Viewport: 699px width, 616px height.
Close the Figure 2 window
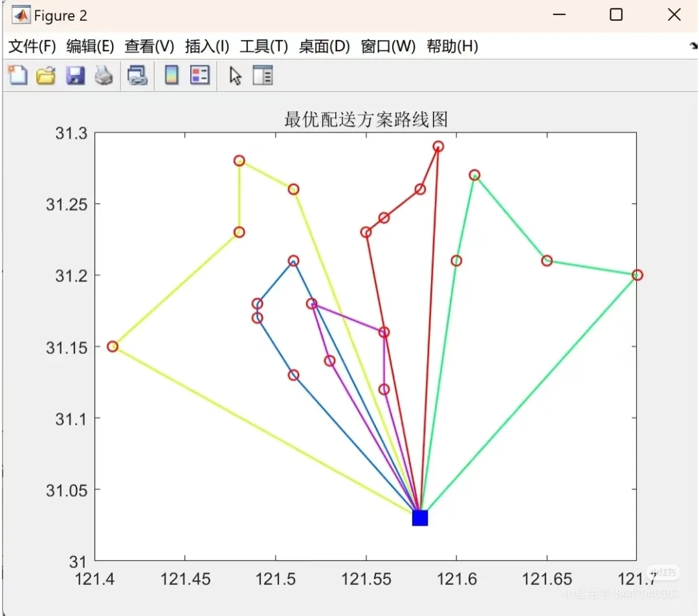tap(674, 15)
